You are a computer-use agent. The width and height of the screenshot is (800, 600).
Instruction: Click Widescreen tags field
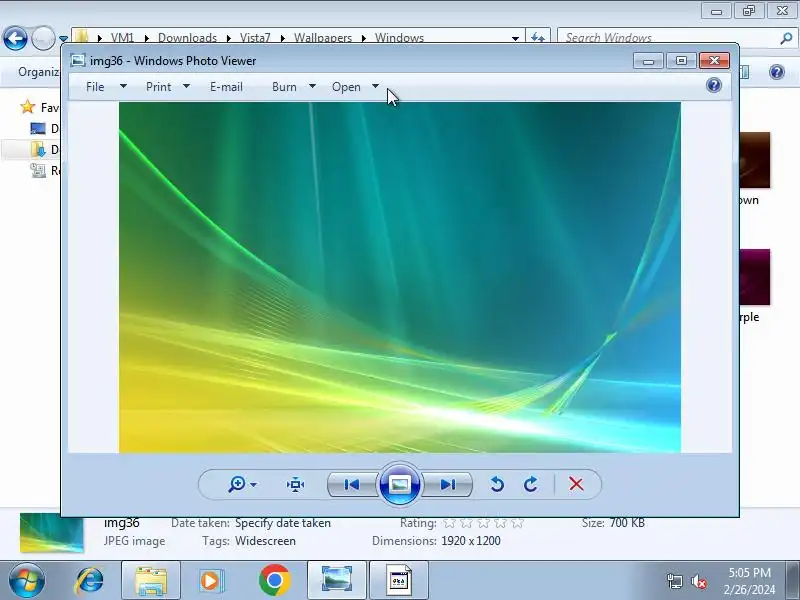265,541
